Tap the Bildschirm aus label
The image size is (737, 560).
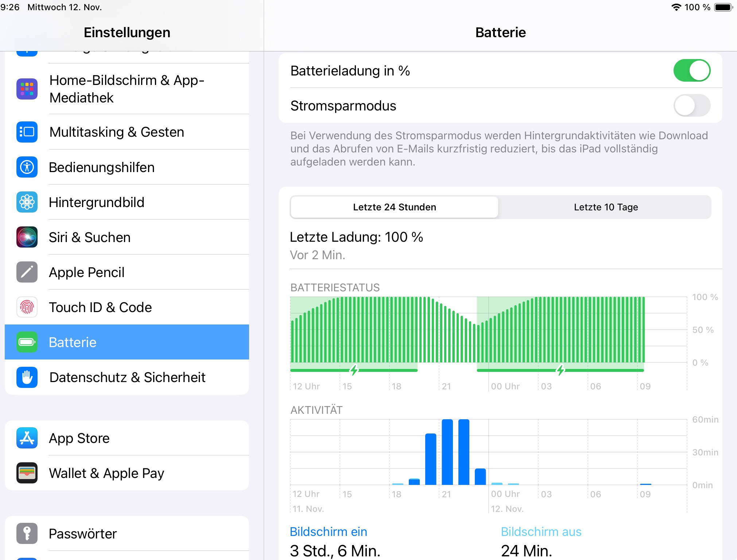click(541, 532)
